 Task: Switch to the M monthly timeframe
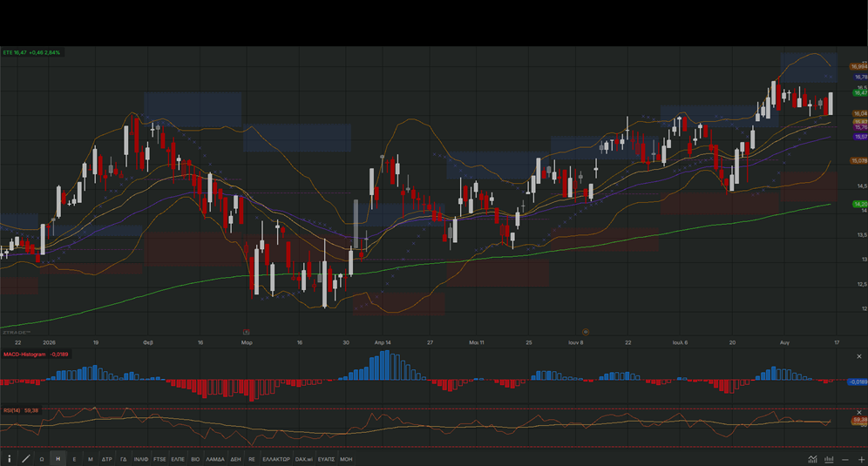(x=91, y=459)
